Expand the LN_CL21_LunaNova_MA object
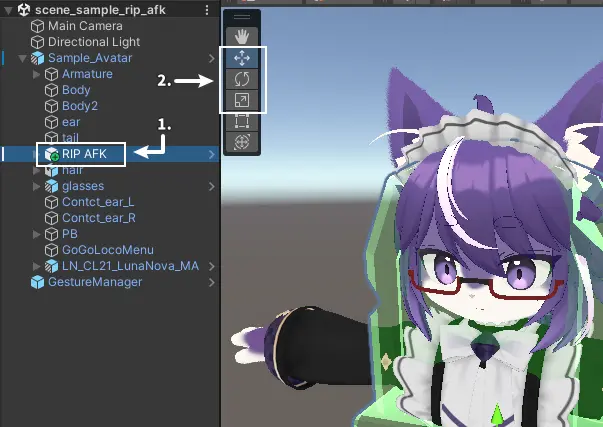 point(37,266)
